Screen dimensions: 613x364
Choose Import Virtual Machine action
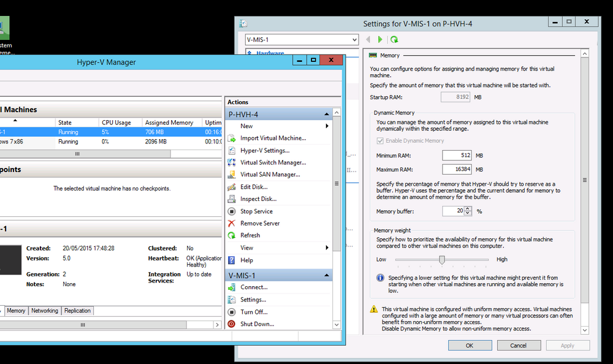273,138
